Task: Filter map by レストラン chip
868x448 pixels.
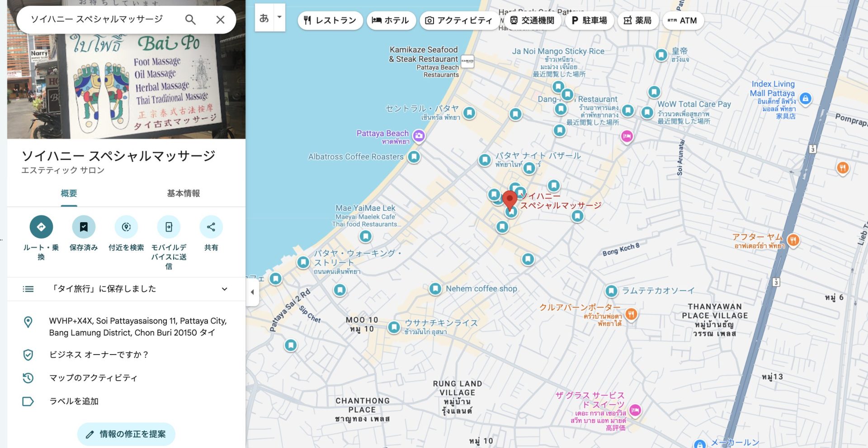Action: (x=330, y=20)
